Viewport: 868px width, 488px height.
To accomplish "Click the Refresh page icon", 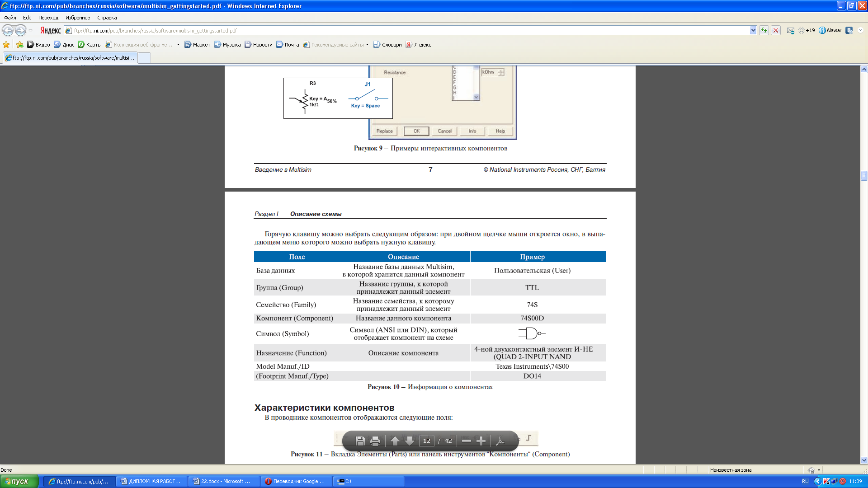I will (764, 30).
